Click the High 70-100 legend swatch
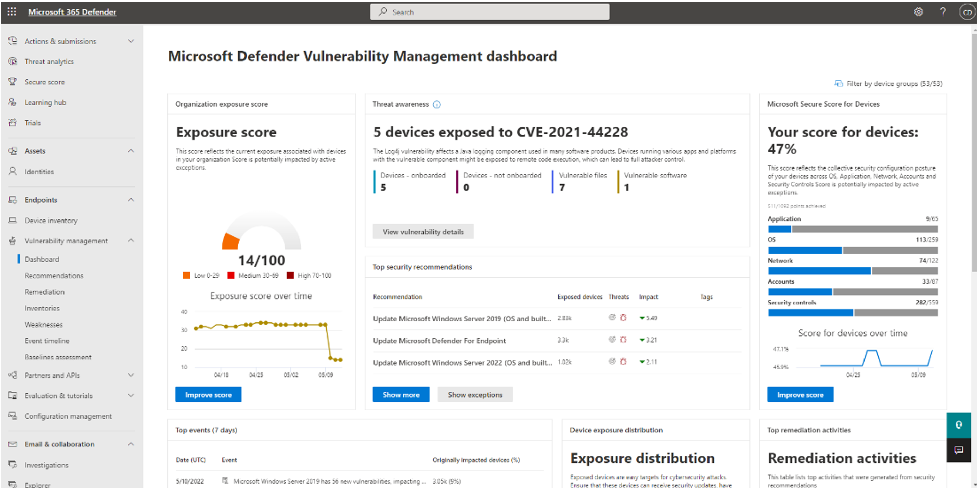This screenshot has width=980, height=491. 290,275
